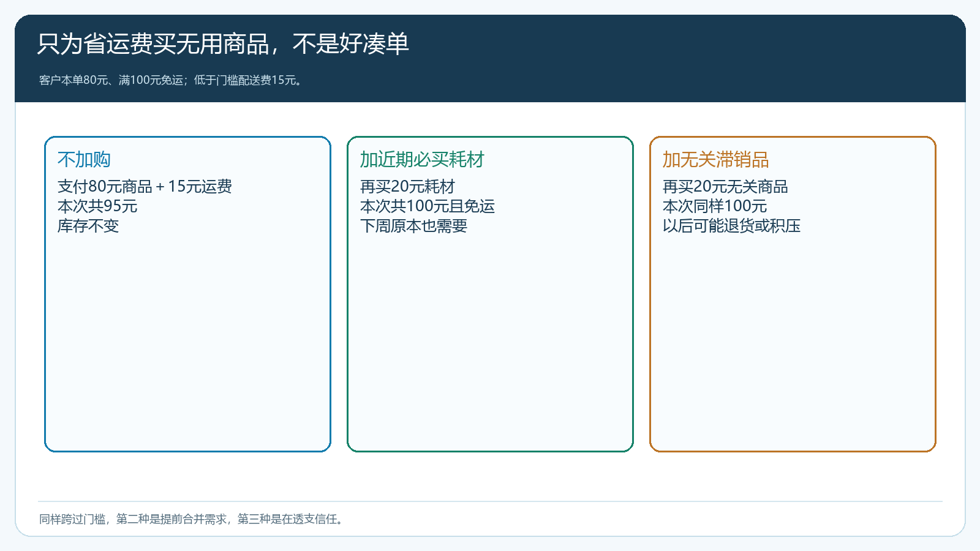Click the slide title 只为省运费买无用商品

coord(222,44)
